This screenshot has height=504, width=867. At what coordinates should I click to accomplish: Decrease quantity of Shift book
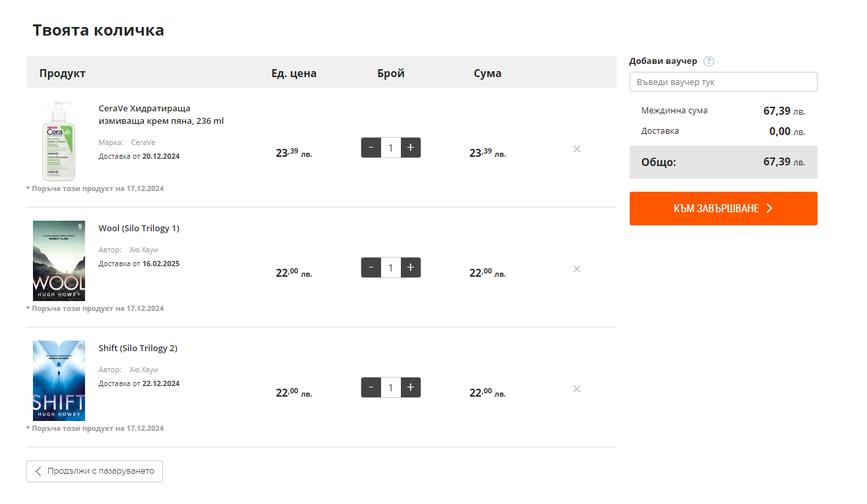click(371, 387)
